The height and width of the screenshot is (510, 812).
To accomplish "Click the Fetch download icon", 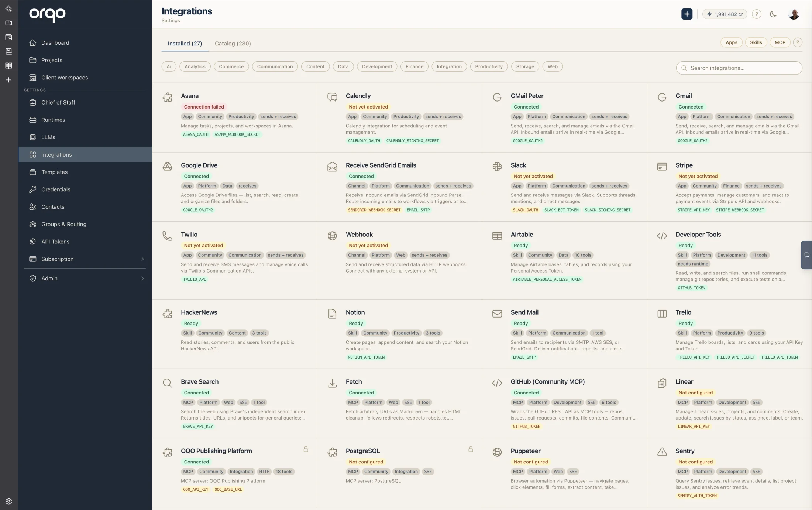I will [x=332, y=383].
